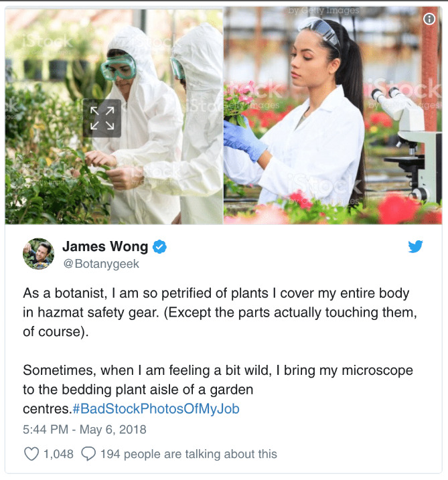The height and width of the screenshot is (480, 448).
Task: Click the 5:44 PM - May 6, 2018 timestamp
Action: pyautogui.click(x=84, y=429)
